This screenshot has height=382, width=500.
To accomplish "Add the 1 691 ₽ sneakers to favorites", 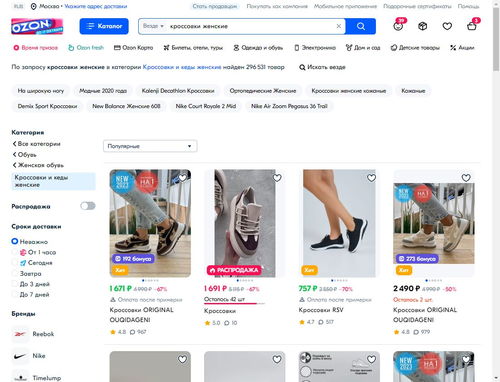I will (x=277, y=178).
